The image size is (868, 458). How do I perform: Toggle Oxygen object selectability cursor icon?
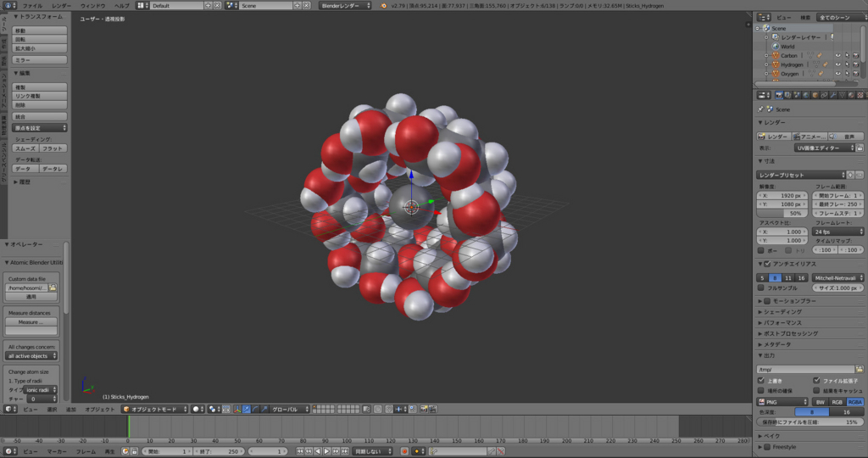[x=847, y=74]
